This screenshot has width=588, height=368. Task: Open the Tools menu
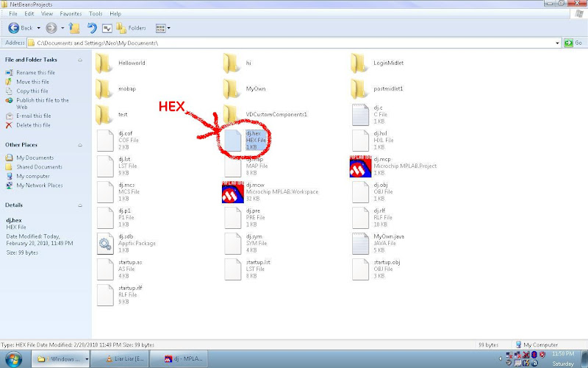pos(96,13)
